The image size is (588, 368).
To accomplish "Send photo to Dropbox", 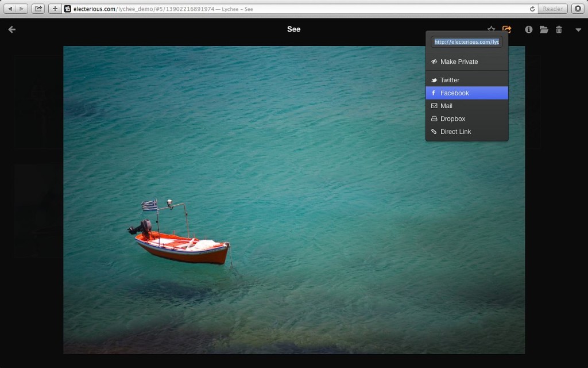I will (x=467, y=118).
